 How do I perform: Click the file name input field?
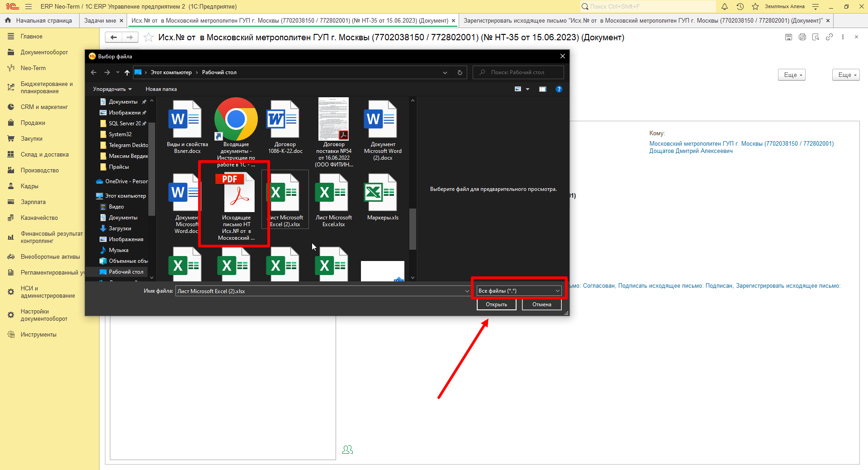pyautogui.click(x=319, y=291)
